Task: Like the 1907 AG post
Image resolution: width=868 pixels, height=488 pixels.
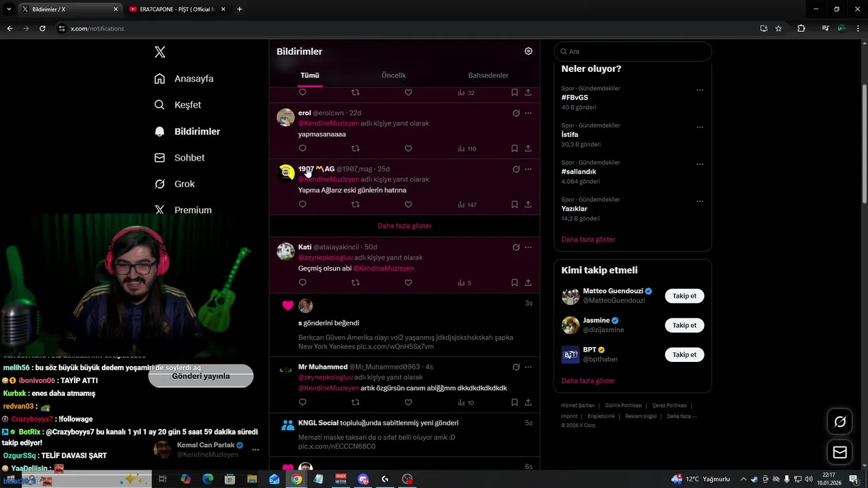Action: (x=408, y=205)
